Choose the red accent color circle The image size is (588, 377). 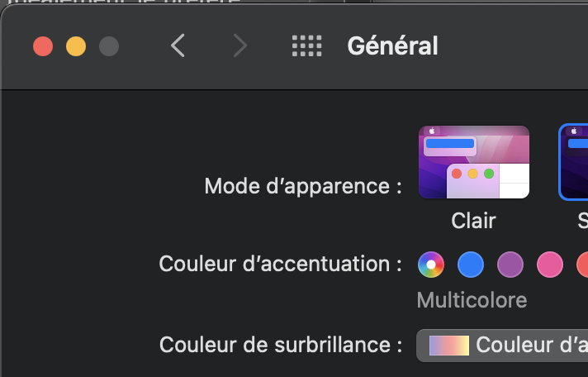(582, 265)
